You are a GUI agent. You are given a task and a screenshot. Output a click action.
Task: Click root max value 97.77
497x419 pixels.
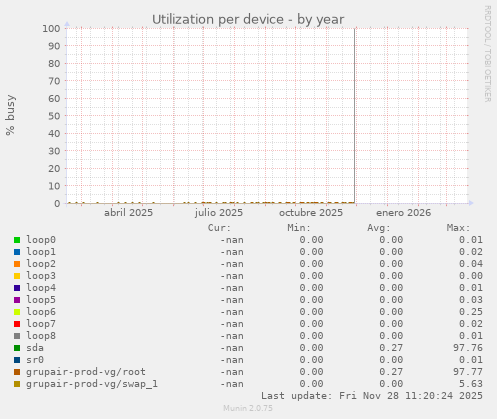click(x=468, y=372)
